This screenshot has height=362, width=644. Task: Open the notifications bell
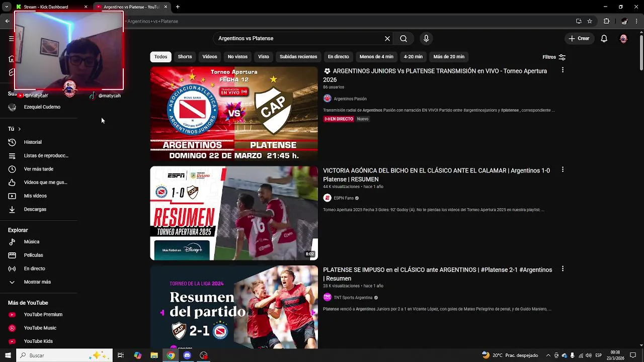pos(604,39)
